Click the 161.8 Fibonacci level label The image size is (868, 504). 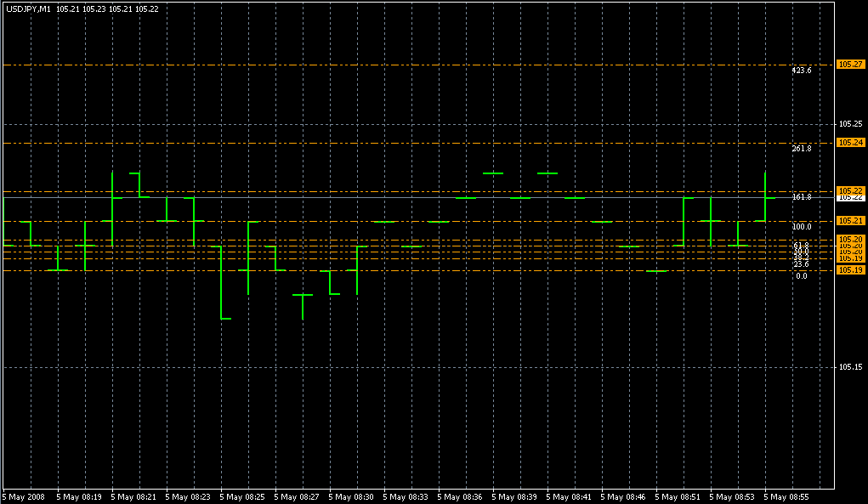click(x=801, y=197)
